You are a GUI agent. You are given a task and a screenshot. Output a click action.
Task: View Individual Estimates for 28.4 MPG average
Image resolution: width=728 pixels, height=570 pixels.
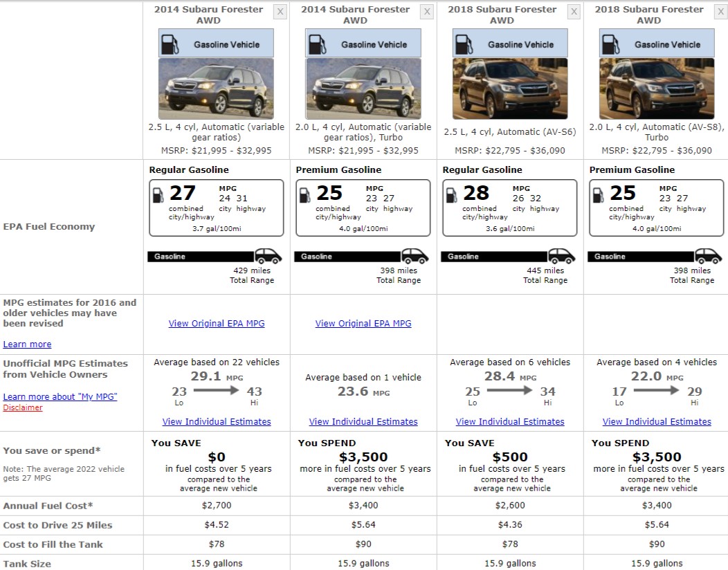pos(510,421)
